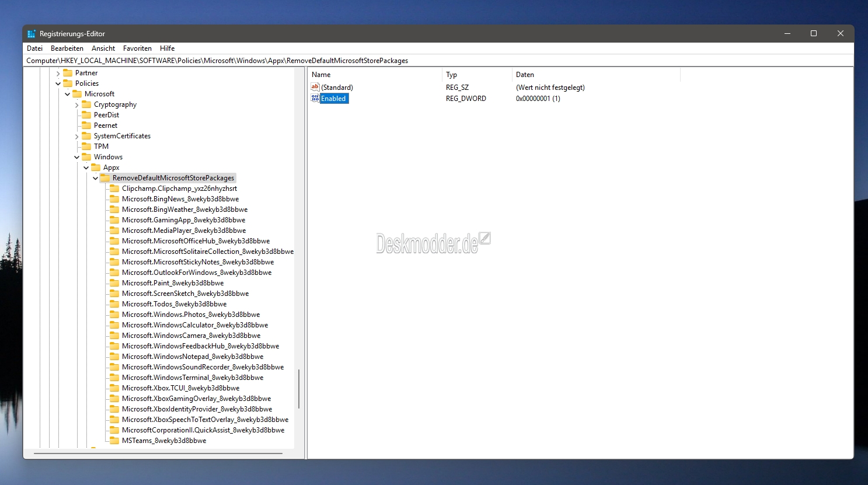
Task: Select the Microsoft.MicrosoftOfficeHub_8wekyb3d8bbwe key
Action: 196,241
